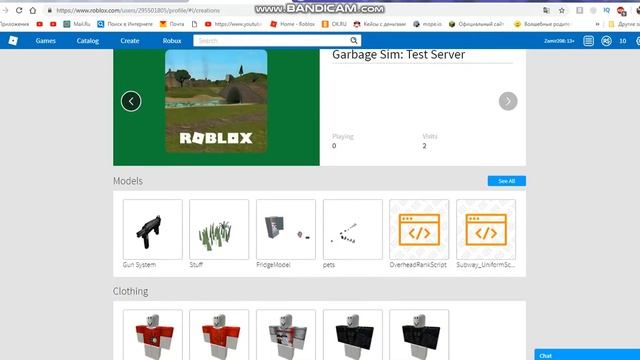The width and height of the screenshot is (640, 360).
Task: Open the Поиск в Интернете bookmark
Action: [x=125, y=24]
